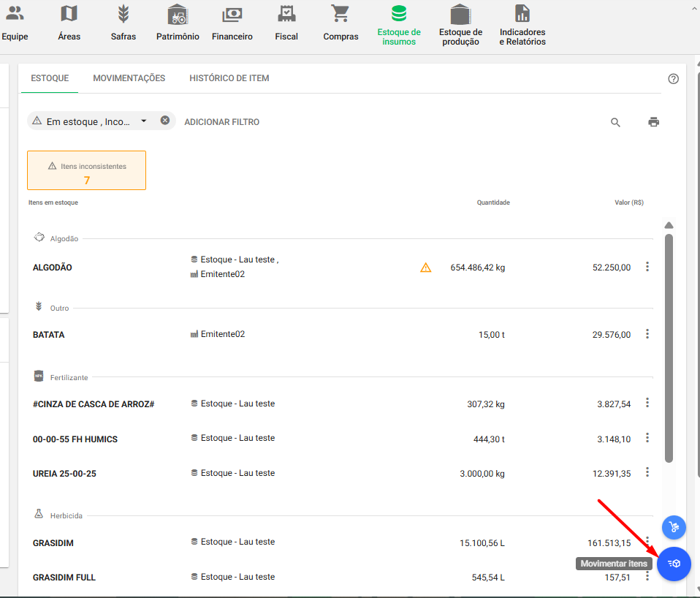Click the ALGODÃO inconsistency warning icon
Screen dimensions: 700x598
[x=425, y=268]
